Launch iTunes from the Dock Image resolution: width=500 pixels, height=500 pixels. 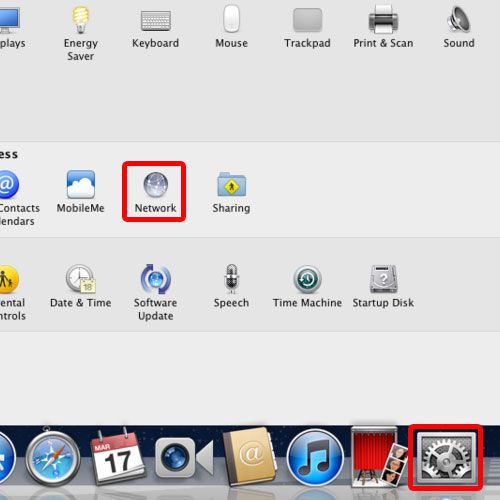[x=315, y=457]
